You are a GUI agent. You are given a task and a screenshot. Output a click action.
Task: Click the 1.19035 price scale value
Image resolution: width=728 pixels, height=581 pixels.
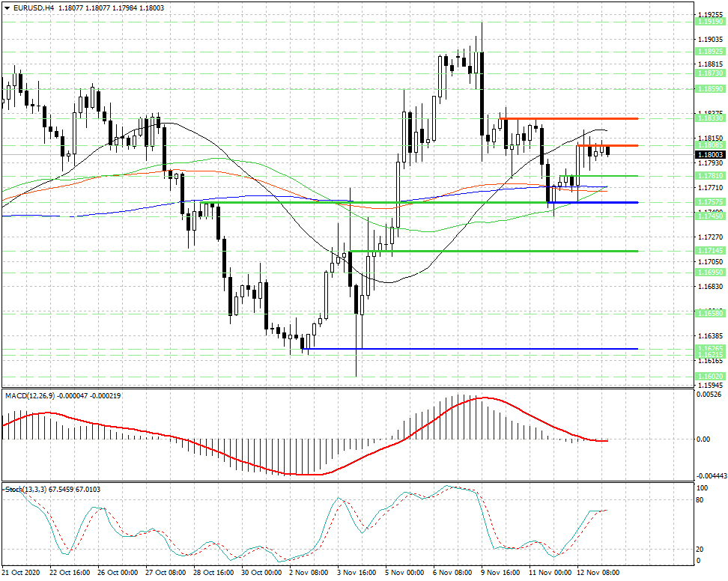711,40
